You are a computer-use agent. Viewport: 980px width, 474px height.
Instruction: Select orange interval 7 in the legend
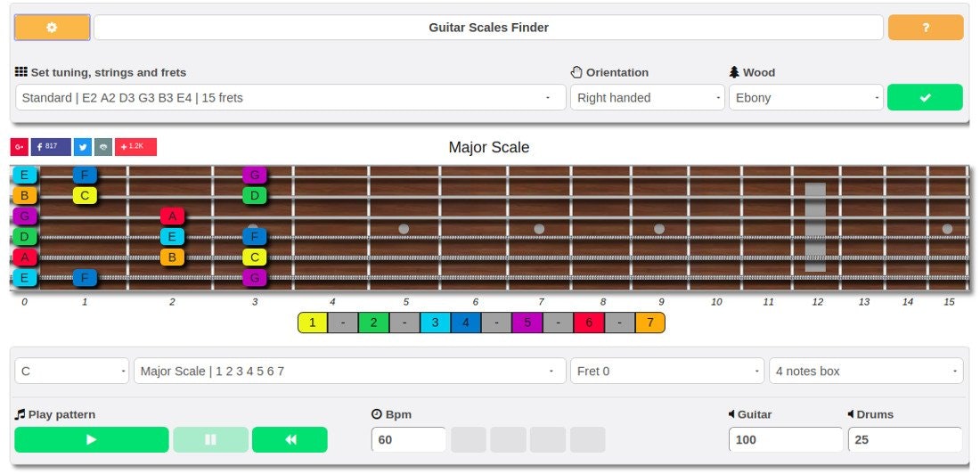(x=650, y=323)
